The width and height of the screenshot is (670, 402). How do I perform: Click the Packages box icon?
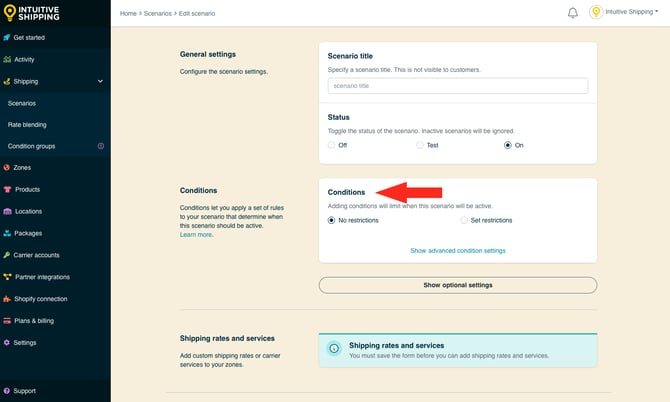(7, 233)
